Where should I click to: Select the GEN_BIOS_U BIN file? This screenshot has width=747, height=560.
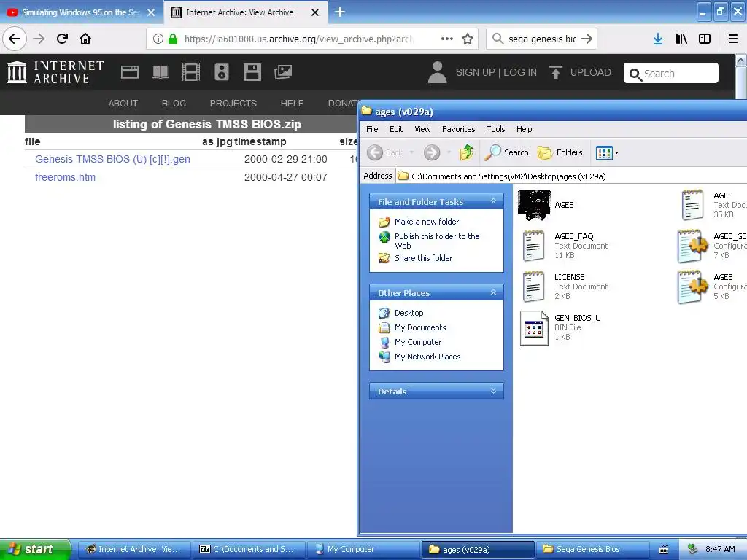click(560, 327)
